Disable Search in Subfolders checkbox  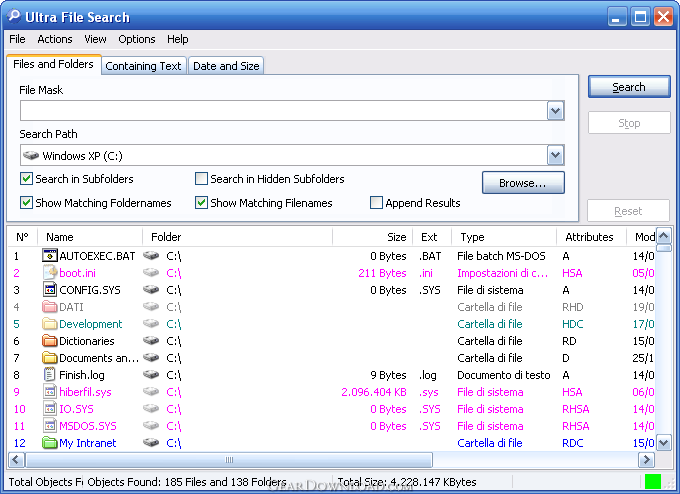pos(26,179)
